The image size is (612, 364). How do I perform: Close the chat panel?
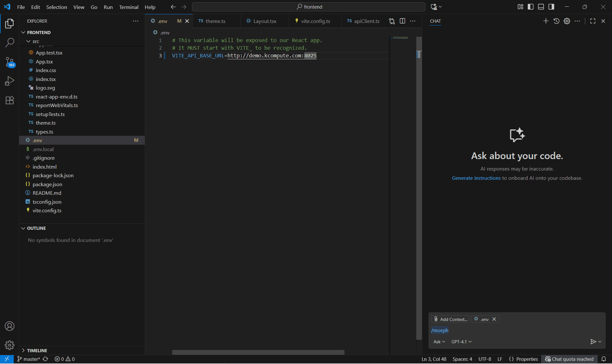pos(603,21)
